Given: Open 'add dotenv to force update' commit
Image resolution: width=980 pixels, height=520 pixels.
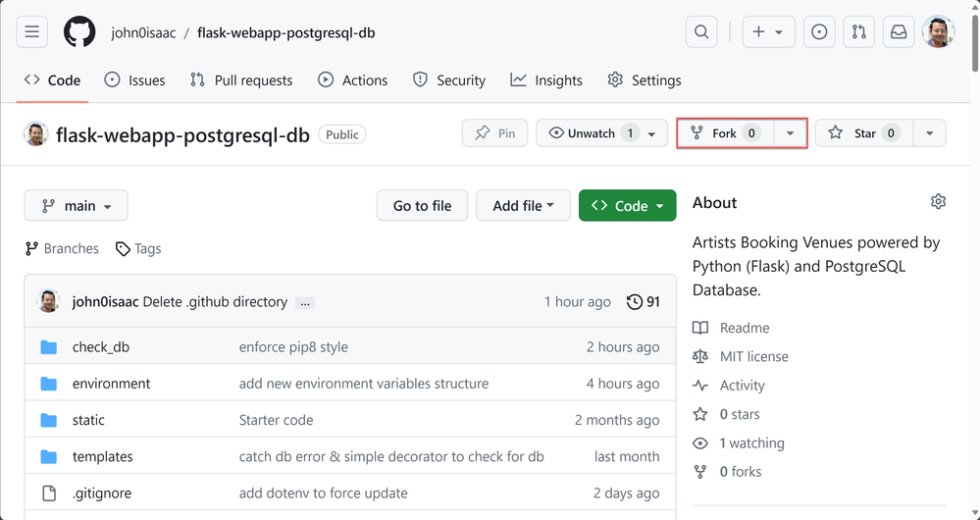Looking at the screenshot, I should pos(323,494).
